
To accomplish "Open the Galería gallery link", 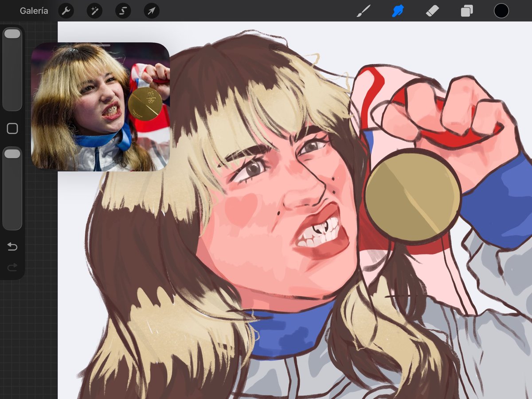I will coord(34,11).
